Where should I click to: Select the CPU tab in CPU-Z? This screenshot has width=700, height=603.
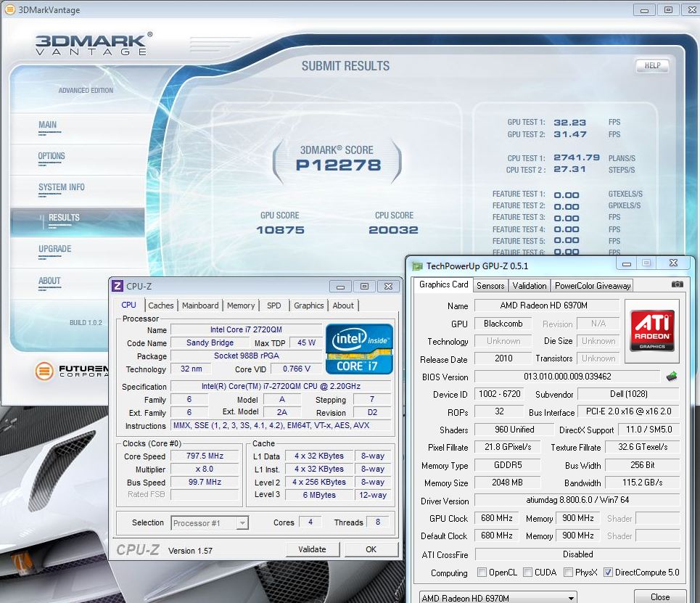point(128,305)
